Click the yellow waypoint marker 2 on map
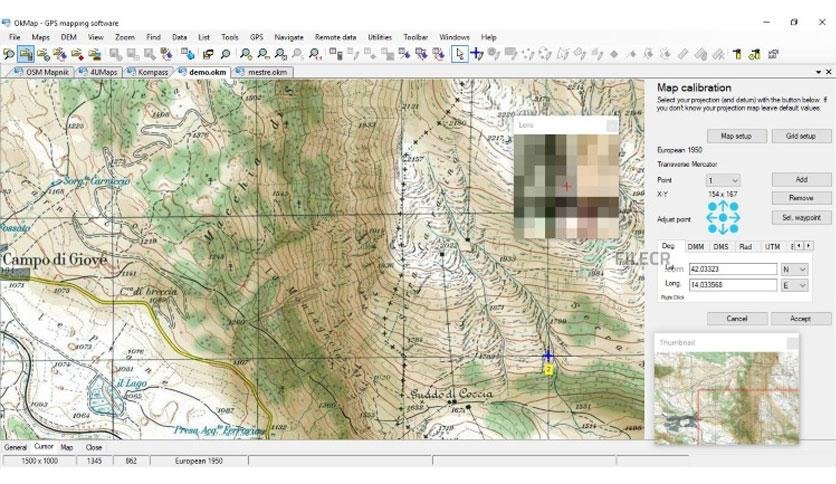 (548, 369)
